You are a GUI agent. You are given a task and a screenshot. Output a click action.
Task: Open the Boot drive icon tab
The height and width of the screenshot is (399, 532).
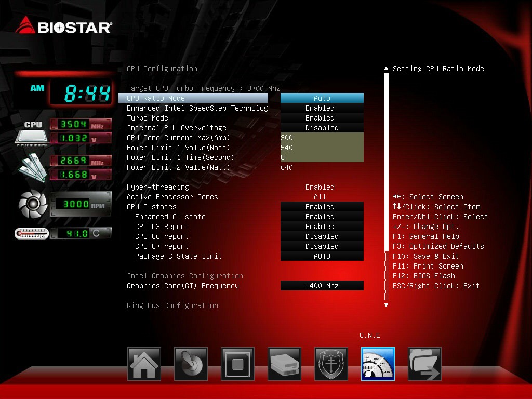(284, 364)
